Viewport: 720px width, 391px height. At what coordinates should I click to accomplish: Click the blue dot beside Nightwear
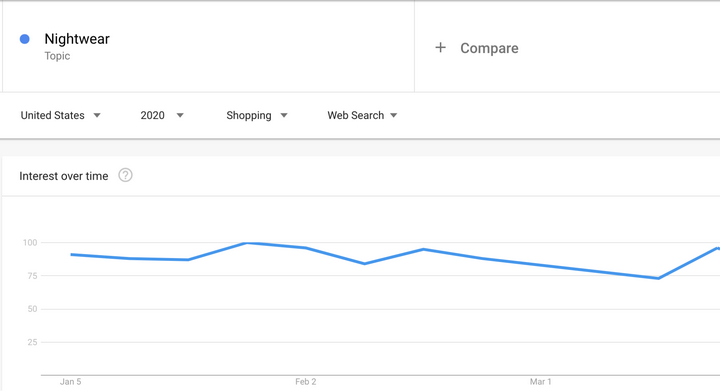(25, 39)
